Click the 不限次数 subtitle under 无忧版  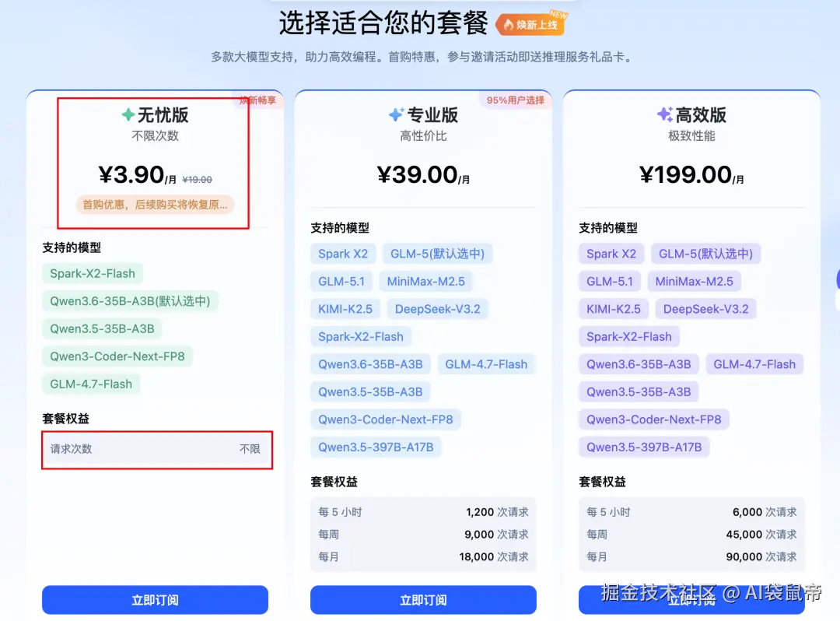point(156,136)
